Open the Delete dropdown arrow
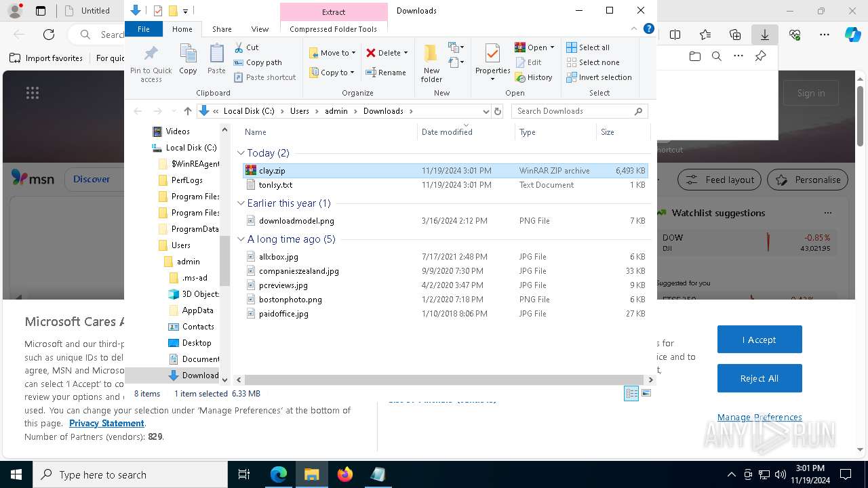Image resolution: width=868 pixels, height=488 pixels. tap(406, 53)
